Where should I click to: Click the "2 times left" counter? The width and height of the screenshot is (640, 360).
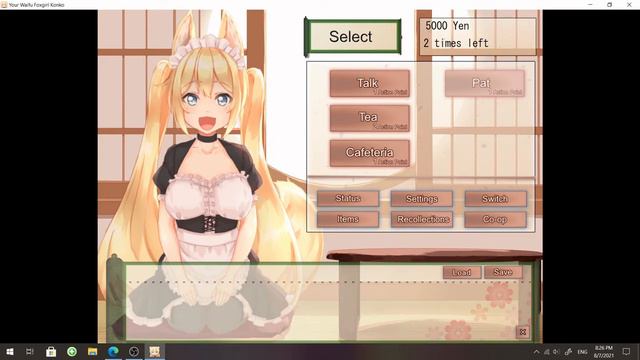point(456,43)
